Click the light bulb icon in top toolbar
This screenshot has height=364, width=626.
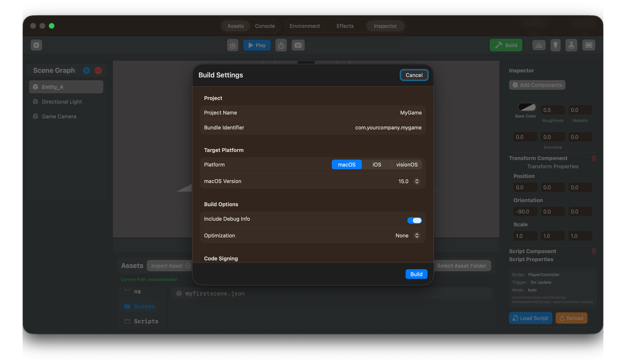point(555,45)
